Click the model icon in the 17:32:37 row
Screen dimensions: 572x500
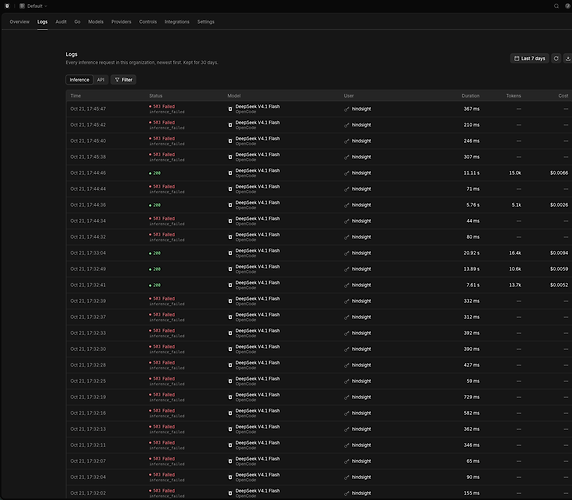(x=230, y=317)
